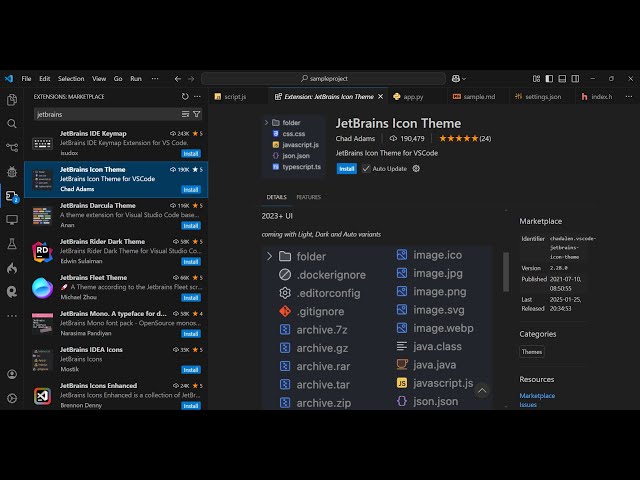The height and width of the screenshot is (480, 640).
Task: Open the editor tabs more actions ellipsis
Action: [630, 97]
